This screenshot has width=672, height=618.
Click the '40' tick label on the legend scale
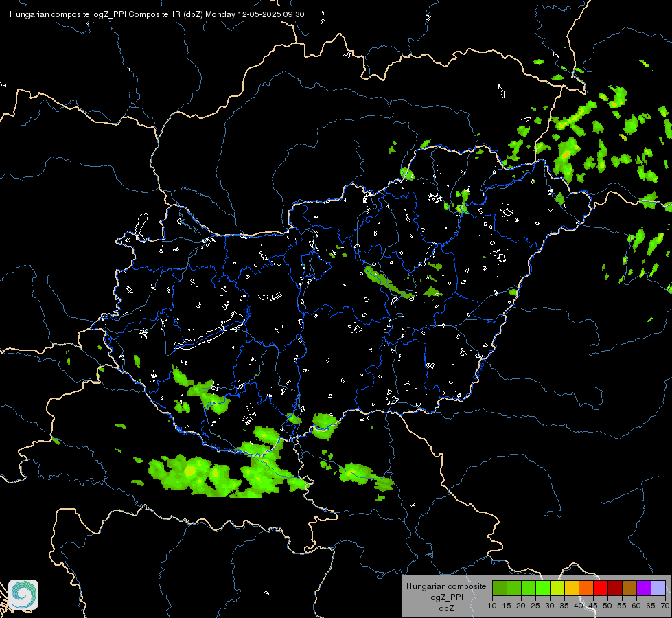click(579, 606)
